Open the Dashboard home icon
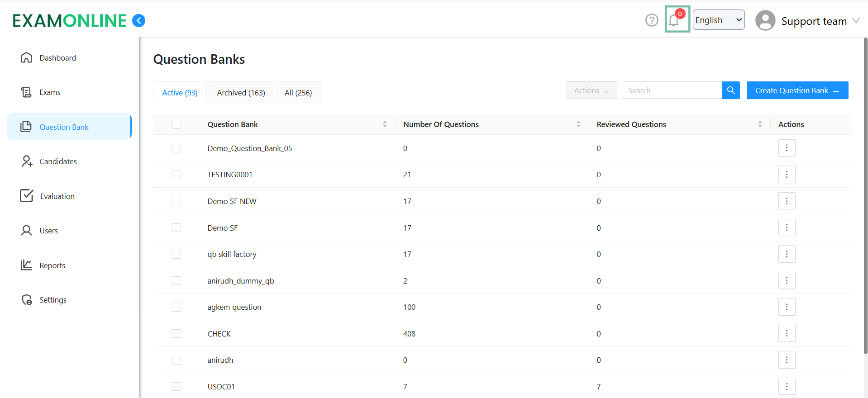 [x=27, y=58]
